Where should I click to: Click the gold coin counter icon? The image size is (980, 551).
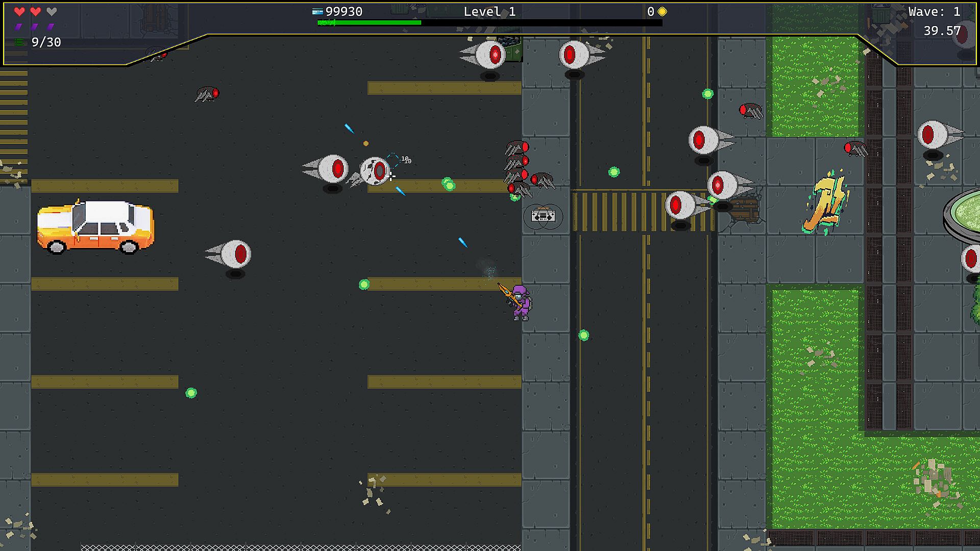click(x=662, y=11)
